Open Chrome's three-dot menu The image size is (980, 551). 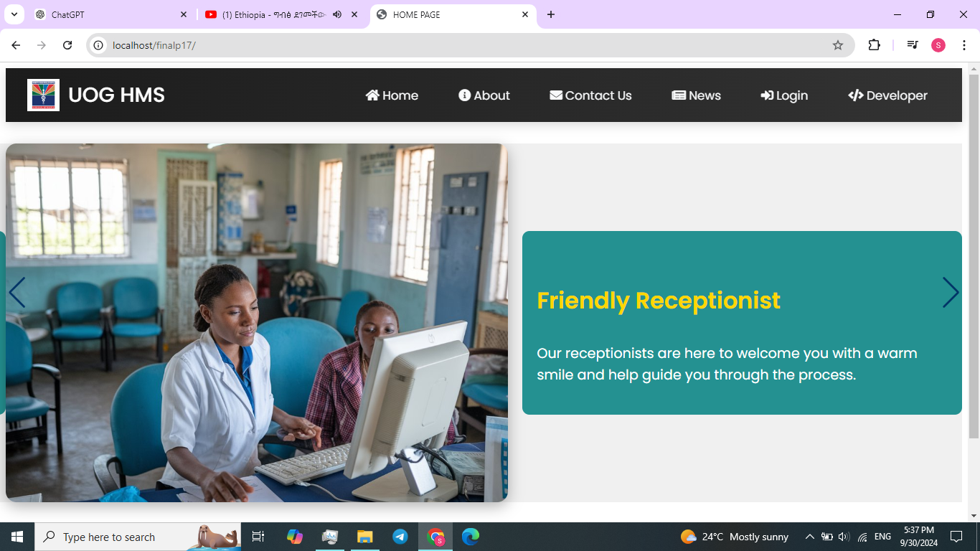[x=964, y=45]
